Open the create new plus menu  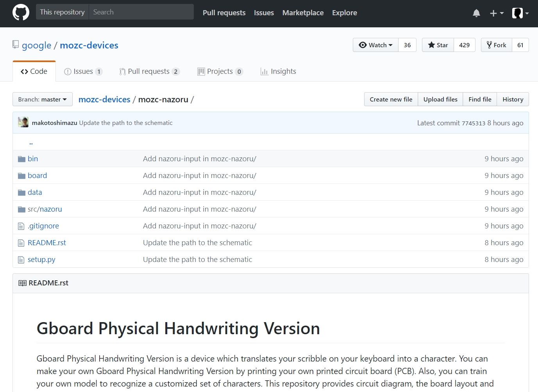(497, 13)
